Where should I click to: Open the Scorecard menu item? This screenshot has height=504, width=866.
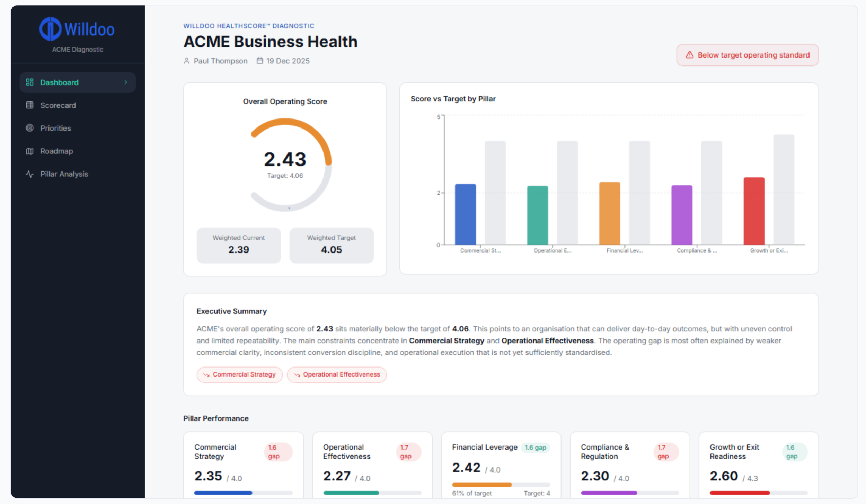pos(58,105)
